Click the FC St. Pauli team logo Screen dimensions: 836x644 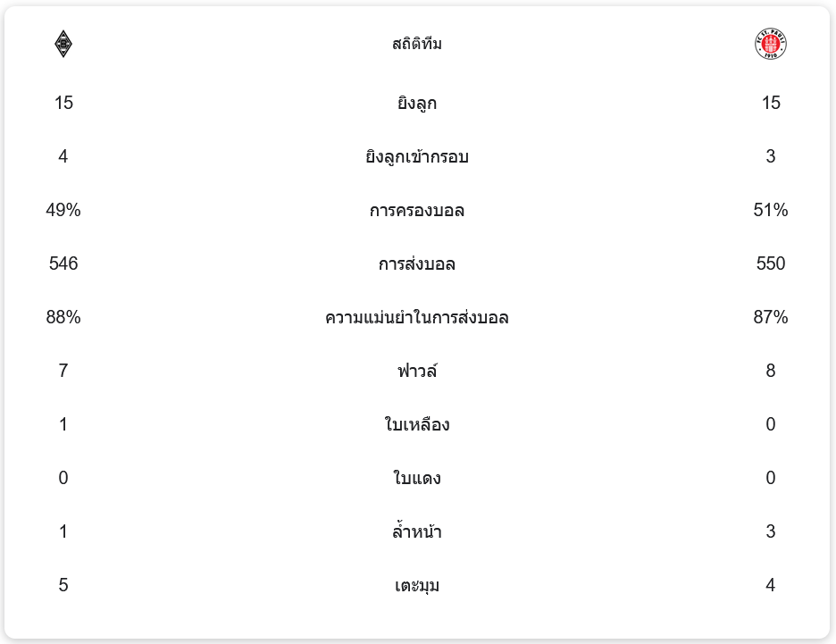click(770, 44)
